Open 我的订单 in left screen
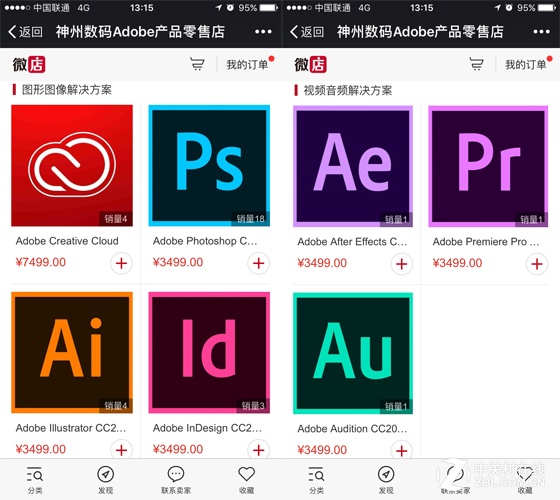 point(247,65)
